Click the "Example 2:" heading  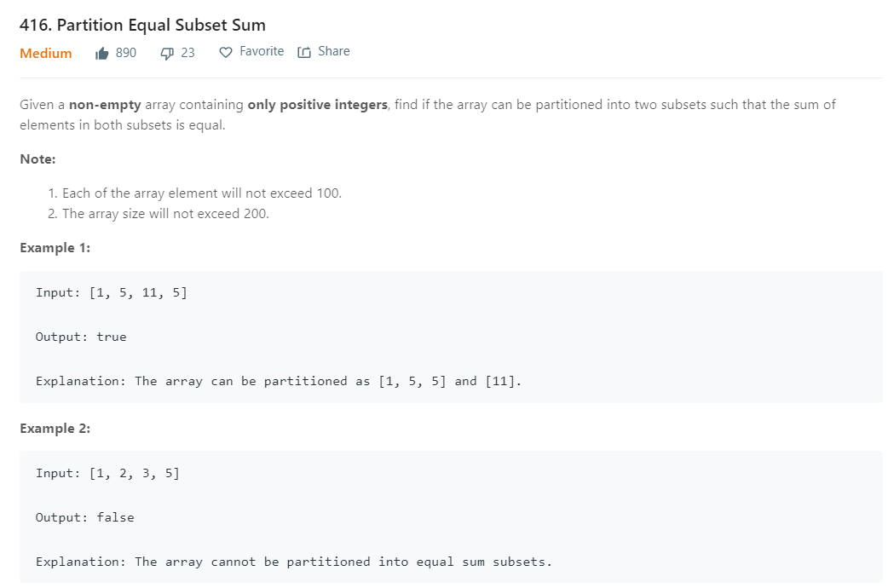[55, 428]
